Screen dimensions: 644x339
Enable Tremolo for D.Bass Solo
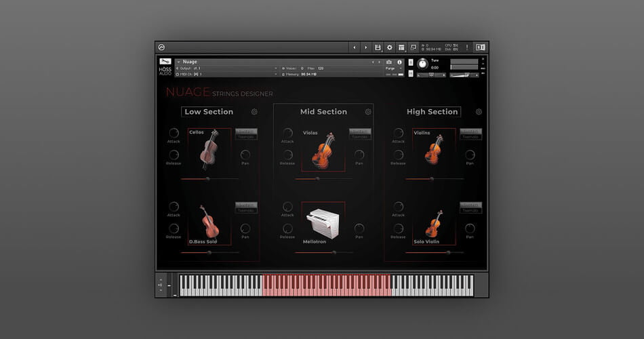[246, 210]
